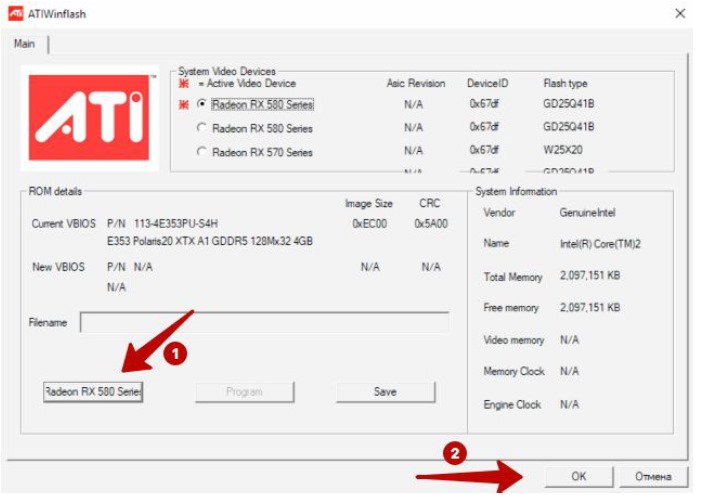This screenshot has width=701, height=495.
Task: Select the active Radeon RX 580 Series radio button
Action: [x=202, y=104]
